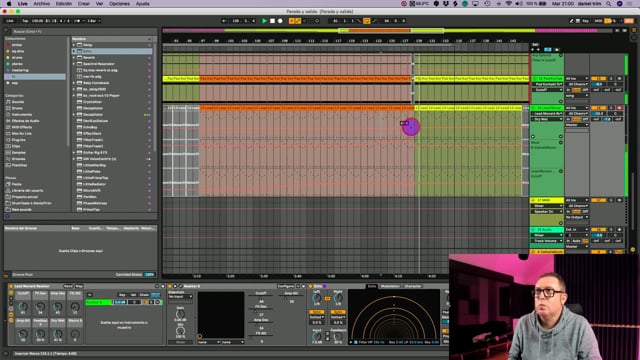
Task: Open the All Ins dropdown of track 12
Action: click(x=577, y=79)
